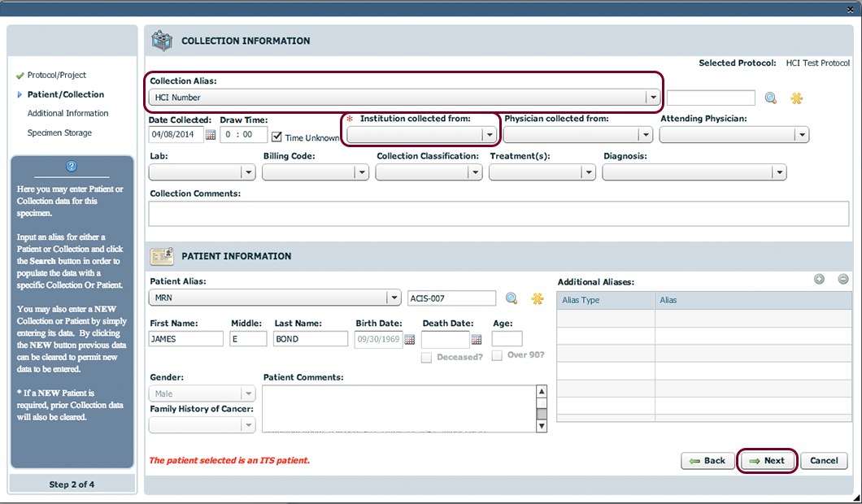Click Patient Comments scroll up arrow
The image size is (862, 504).
tap(542, 391)
